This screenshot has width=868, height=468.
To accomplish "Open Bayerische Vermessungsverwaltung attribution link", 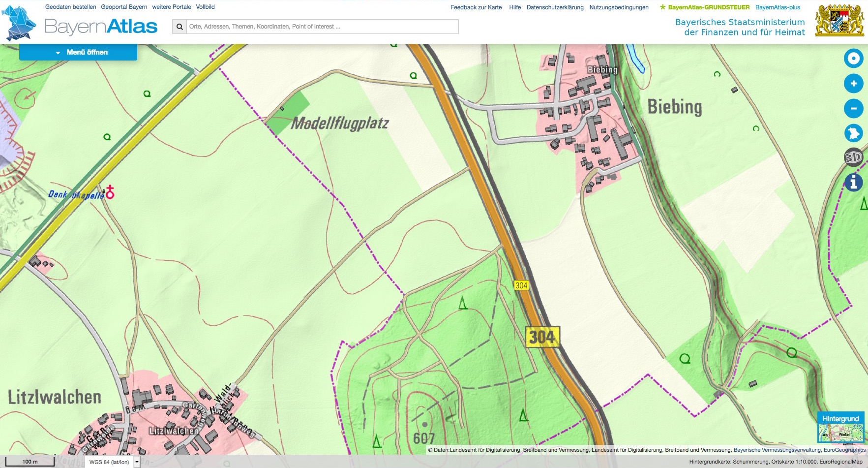I will 777,450.
